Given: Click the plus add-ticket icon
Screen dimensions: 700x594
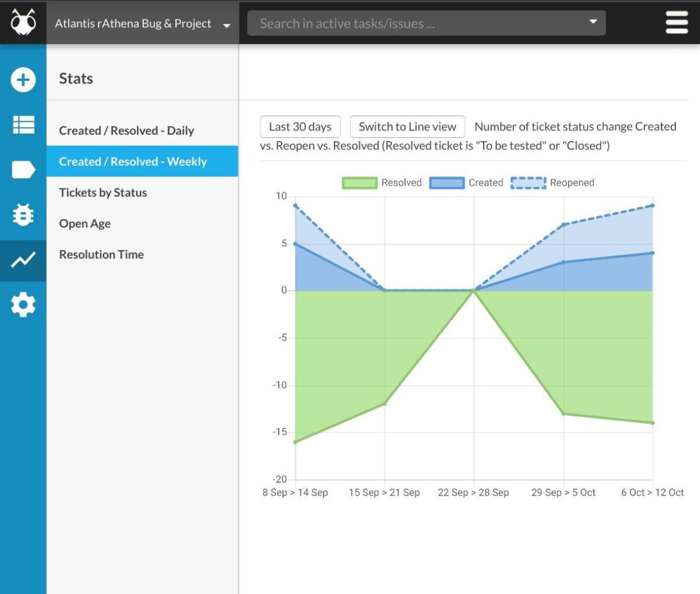Looking at the screenshot, I should pyautogui.click(x=23, y=80).
